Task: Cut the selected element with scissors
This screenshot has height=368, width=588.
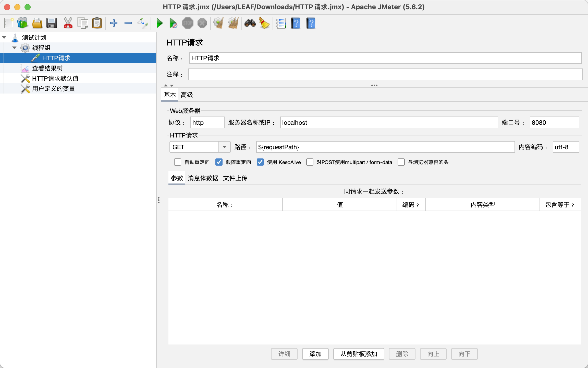Action: pyautogui.click(x=68, y=23)
